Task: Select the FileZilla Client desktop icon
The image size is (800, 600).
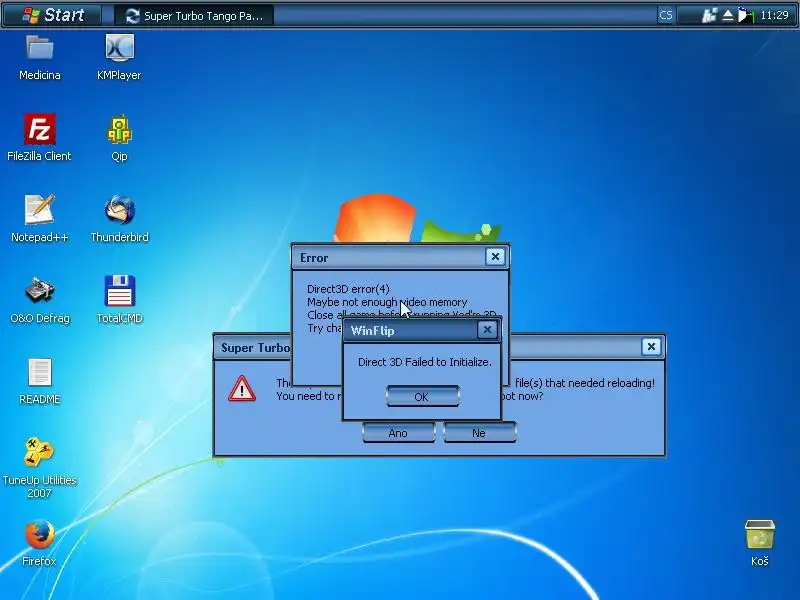Action: point(40,129)
